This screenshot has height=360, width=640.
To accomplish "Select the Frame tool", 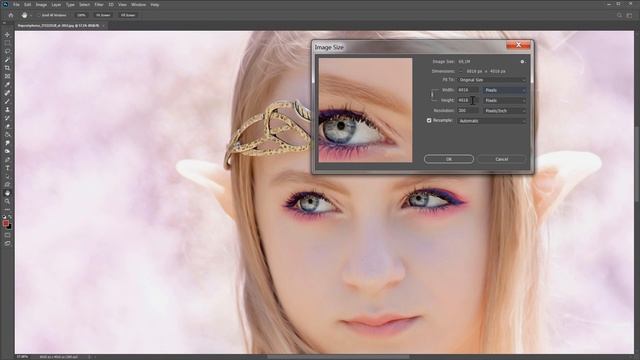I will [x=7, y=76].
